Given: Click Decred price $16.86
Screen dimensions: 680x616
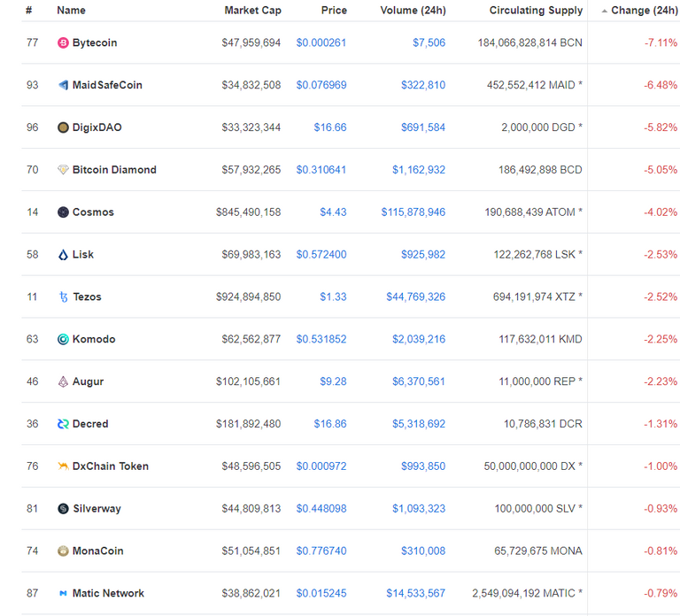Looking at the screenshot, I should [330, 424].
